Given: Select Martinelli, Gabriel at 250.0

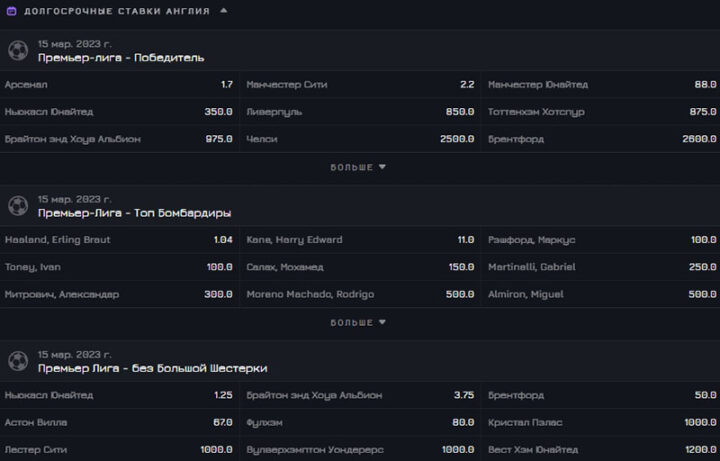Looking at the screenshot, I should point(601,267).
